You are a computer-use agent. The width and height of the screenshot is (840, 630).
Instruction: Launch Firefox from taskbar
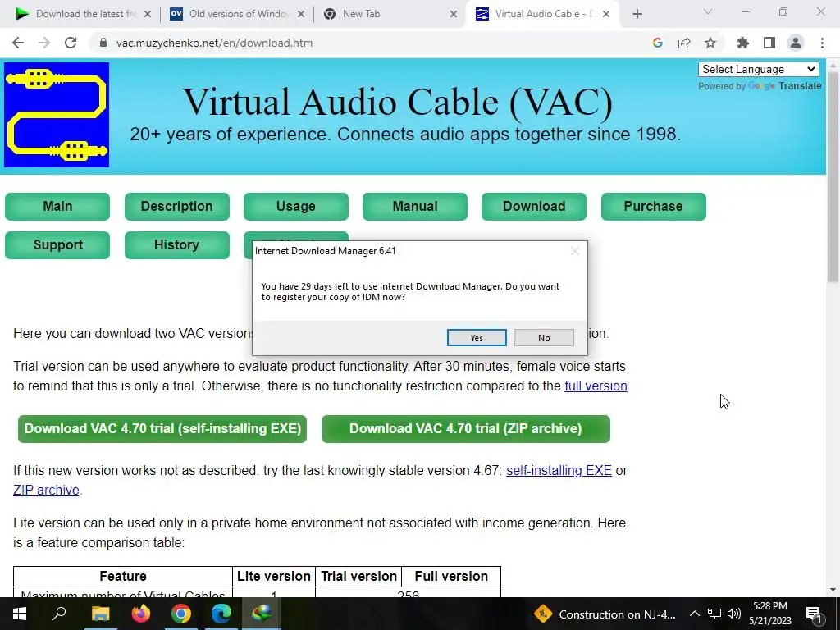(141, 614)
